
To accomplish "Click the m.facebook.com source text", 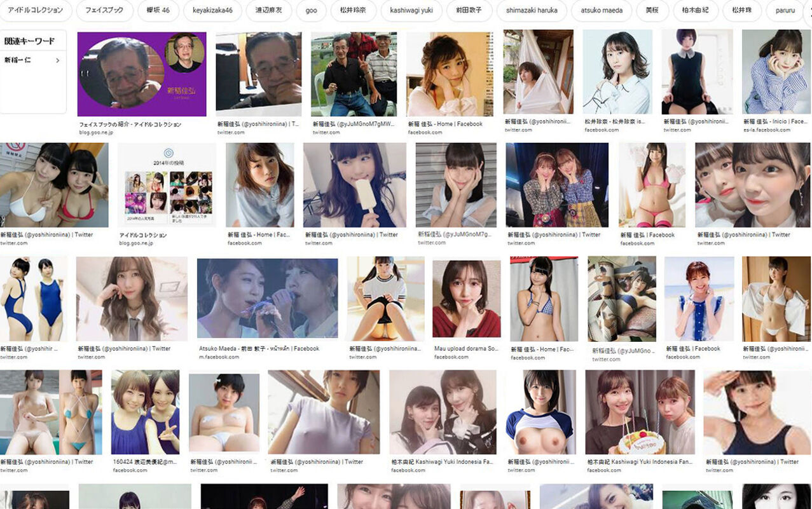I will (x=219, y=358).
